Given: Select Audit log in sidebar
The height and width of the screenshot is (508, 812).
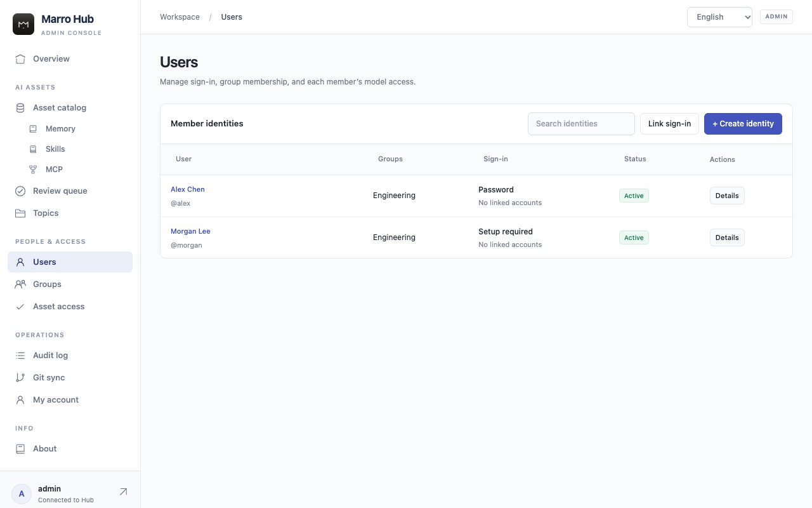Looking at the screenshot, I should pyautogui.click(x=70, y=356).
